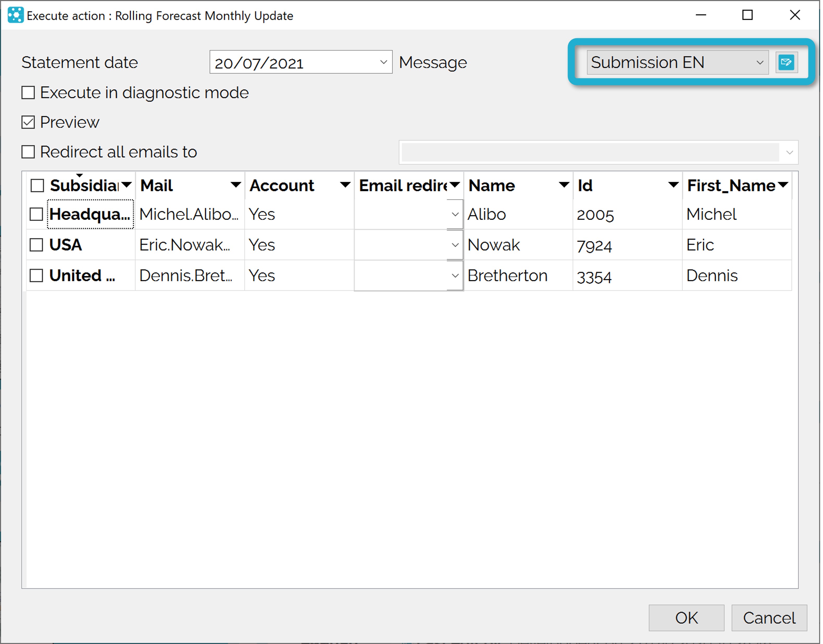Viewport: 823px width, 644px height.
Task: Open the redirect email address dropdown
Action: [x=789, y=152]
